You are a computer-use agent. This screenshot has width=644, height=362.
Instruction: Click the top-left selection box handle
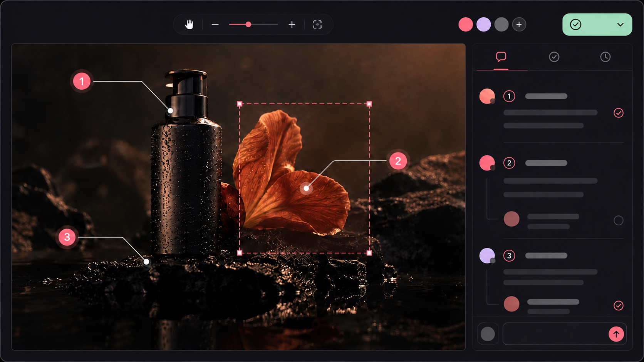pos(240,104)
